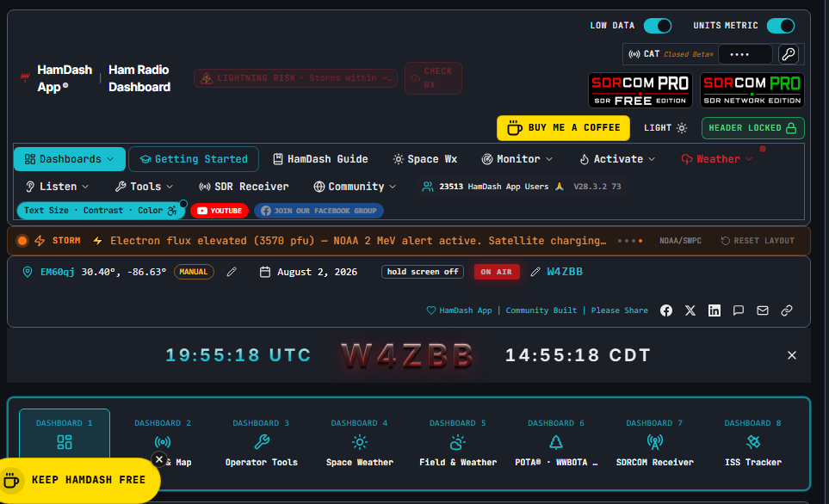Open the Dashboards dropdown menu
829x504 pixels.
pos(69,159)
